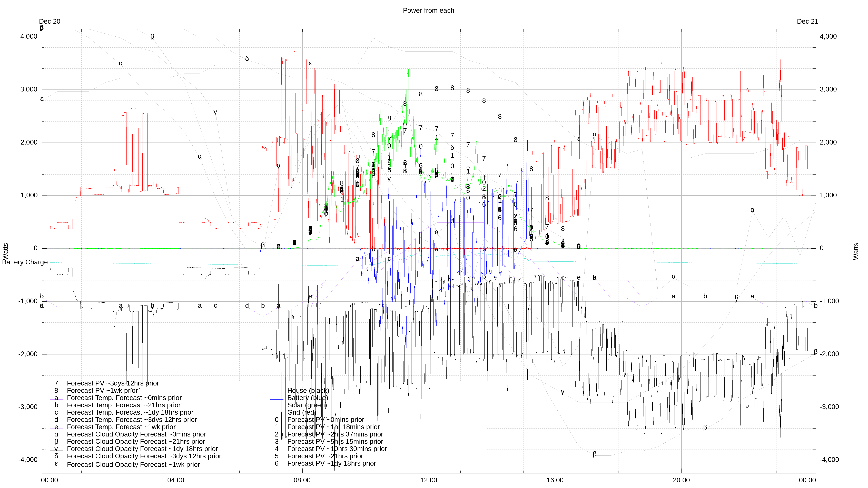Click the '00:00' tick at chart start
Screen dimensions: 868x488
(x=50, y=480)
